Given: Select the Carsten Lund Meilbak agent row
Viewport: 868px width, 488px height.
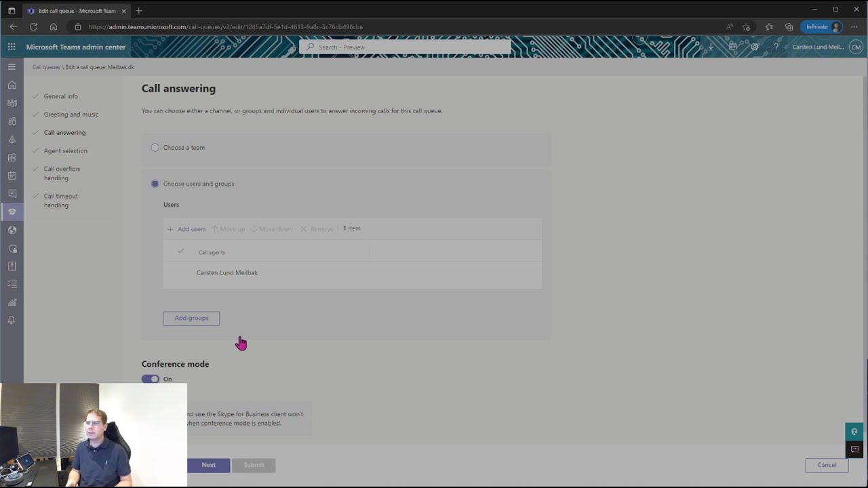Looking at the screenshot, I should click(x=352, y=272).
